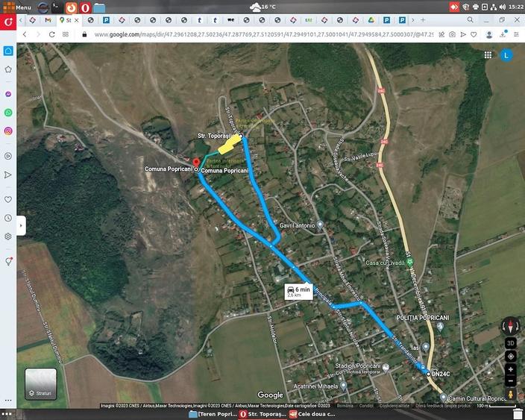This screenshot has width=525, height=420.
Task: Click the 6 min route info box
Action: pyautogui.click(x=298, y=292)
